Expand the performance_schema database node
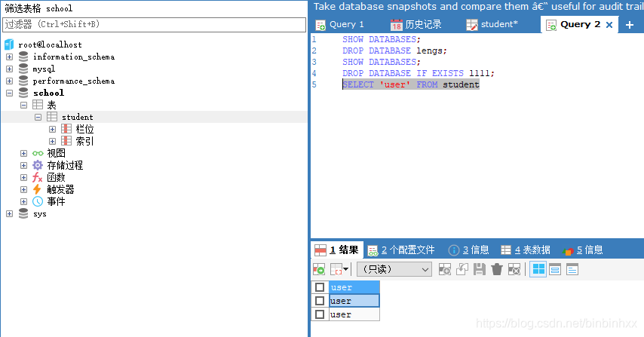Screen dimensions: 644x337 click(10, 81)
